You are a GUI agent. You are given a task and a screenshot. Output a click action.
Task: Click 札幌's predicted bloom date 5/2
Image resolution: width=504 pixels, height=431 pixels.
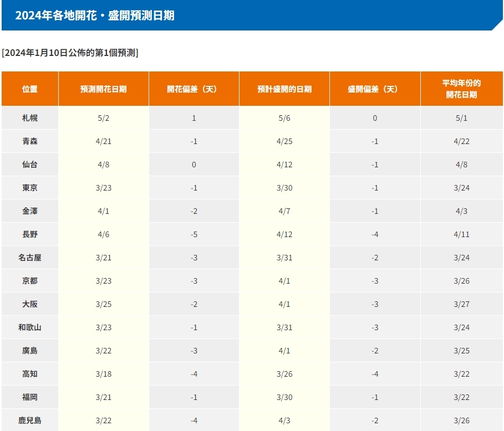[x=104, y=118]
